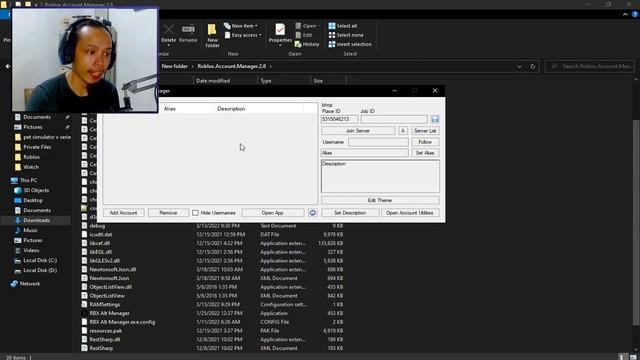
Task: Open History from the Explorer ribbon
Action: coord(307,44)
